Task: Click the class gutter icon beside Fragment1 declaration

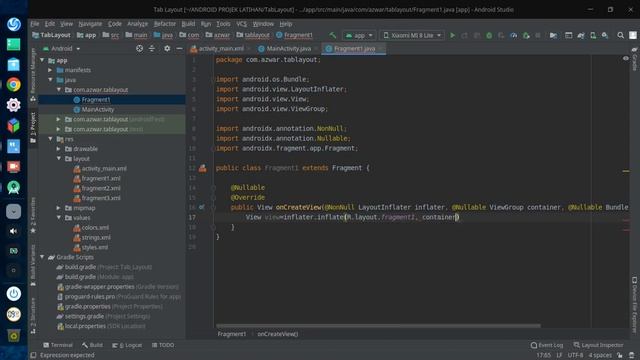Action: pyautogui.click(x=202, y=168)
